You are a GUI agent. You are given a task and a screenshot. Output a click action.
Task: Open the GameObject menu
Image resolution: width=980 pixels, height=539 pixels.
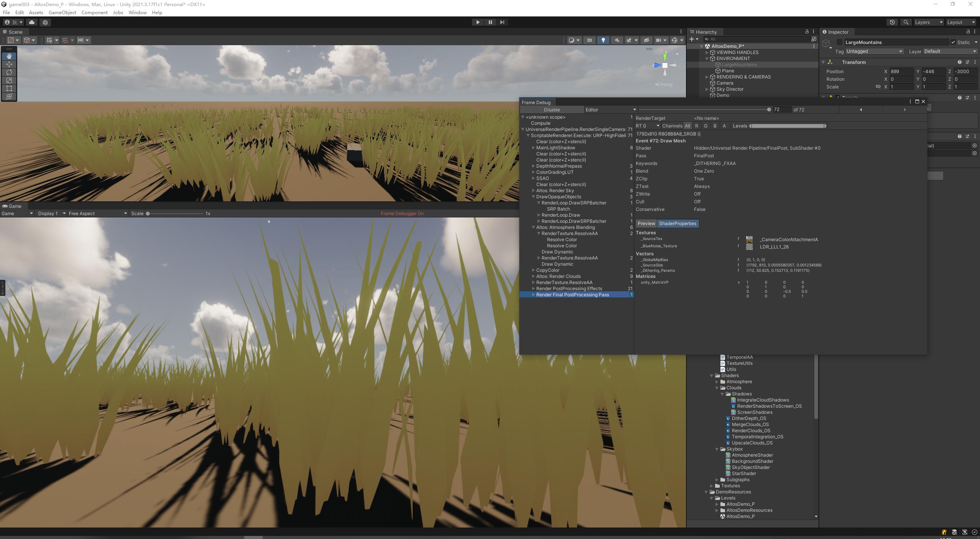tap(62, 13)
